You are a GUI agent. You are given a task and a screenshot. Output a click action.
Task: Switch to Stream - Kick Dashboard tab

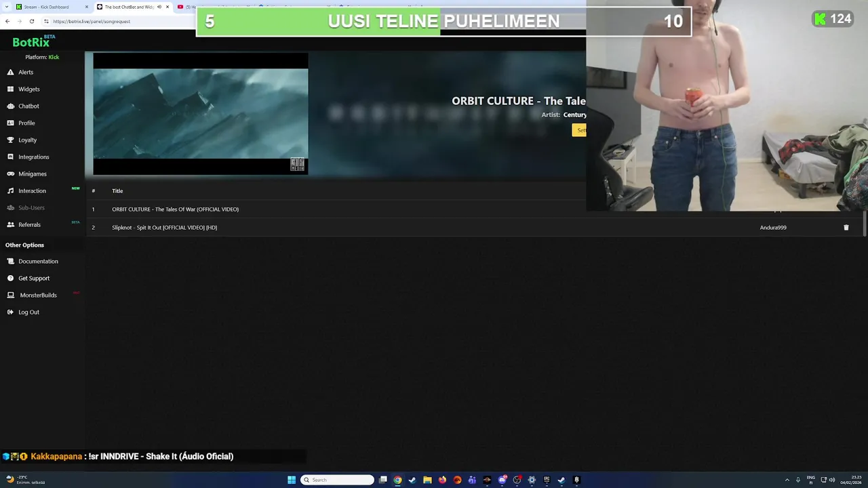[x=52, y=7]
